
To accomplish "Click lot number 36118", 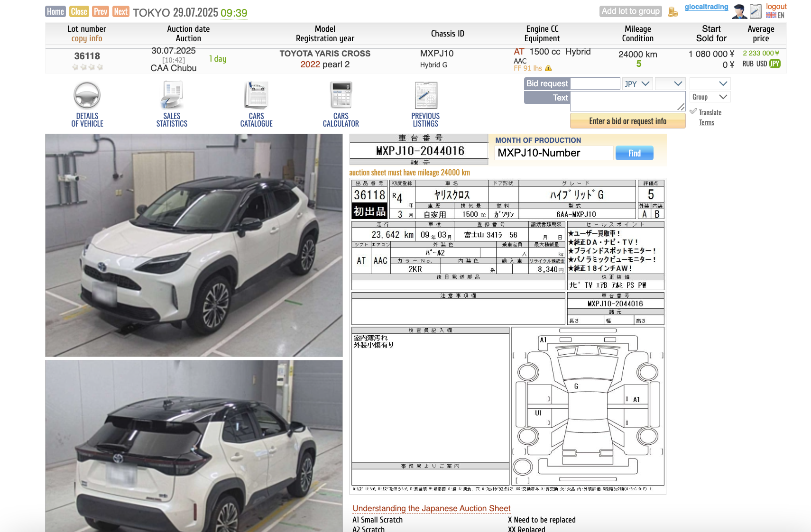I will pyautogui.click(x=87, y=56).
